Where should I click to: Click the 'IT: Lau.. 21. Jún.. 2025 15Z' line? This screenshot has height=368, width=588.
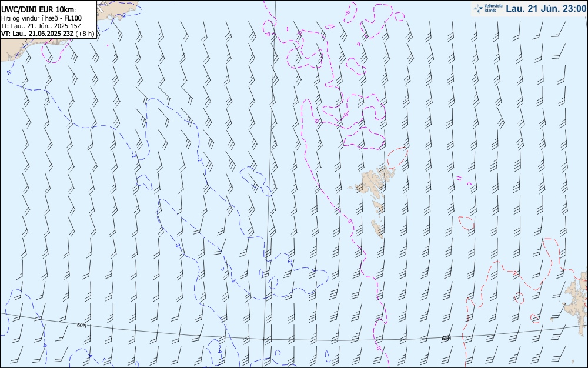41,26
